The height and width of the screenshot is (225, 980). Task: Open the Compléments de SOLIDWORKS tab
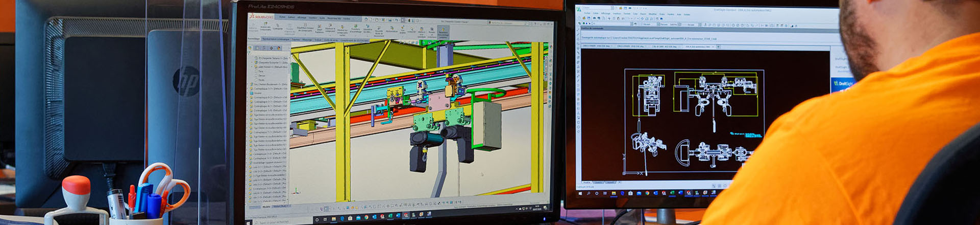pos(354,40)
